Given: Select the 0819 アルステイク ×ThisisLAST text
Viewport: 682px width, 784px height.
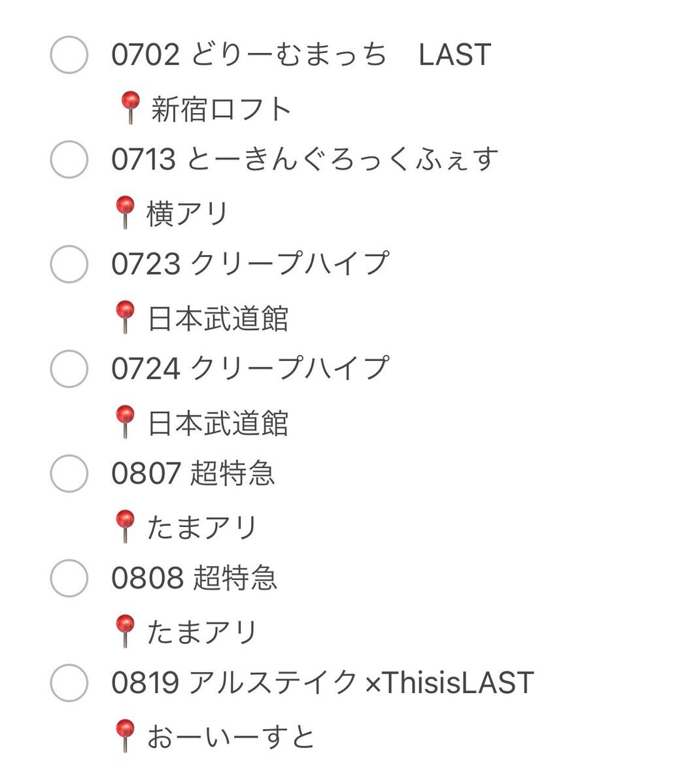Looking at the screenshot, I should click(322, 683).
